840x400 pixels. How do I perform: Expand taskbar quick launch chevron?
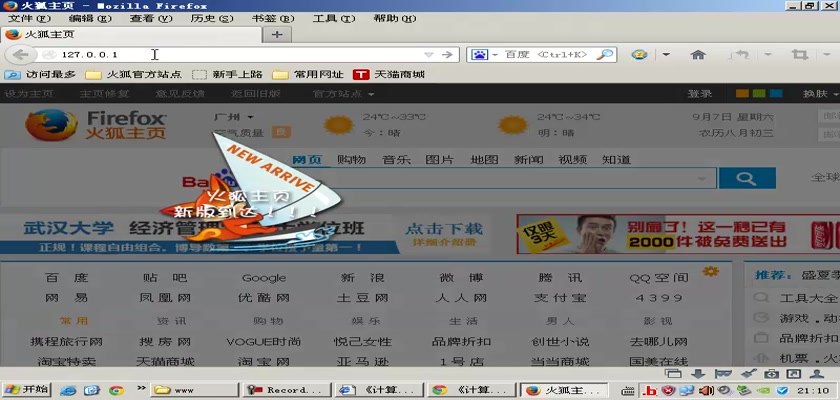pyautogui.click(x=141, y=388)
